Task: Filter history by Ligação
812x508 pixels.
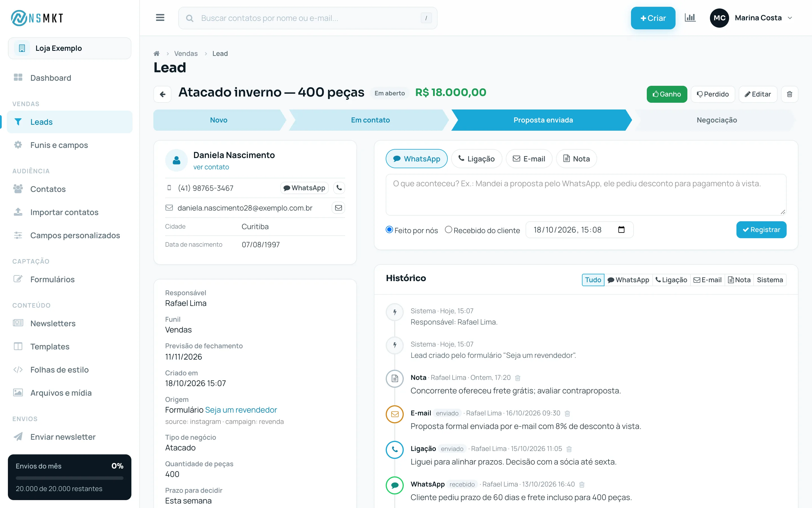Action: coord(671,280)
